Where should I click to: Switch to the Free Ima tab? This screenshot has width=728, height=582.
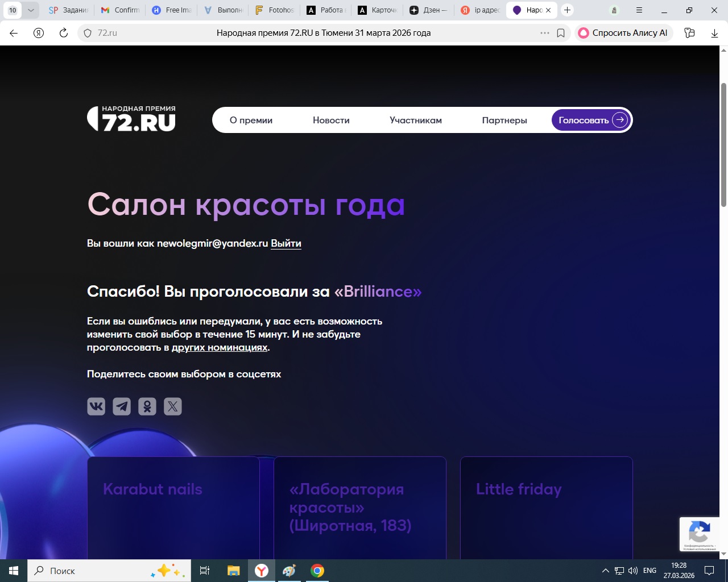(x=171, y=10)
